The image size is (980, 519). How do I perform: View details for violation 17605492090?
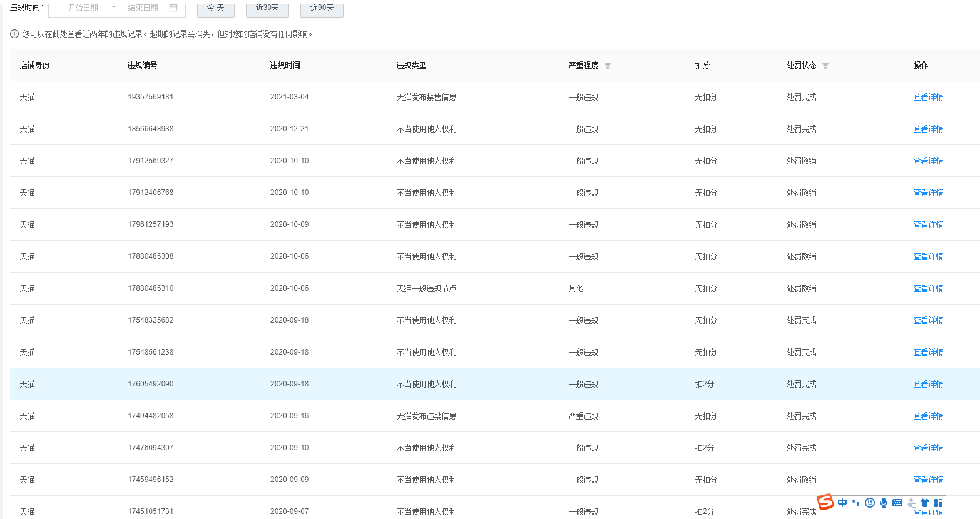pyautogui.click(x=928, y=384)
